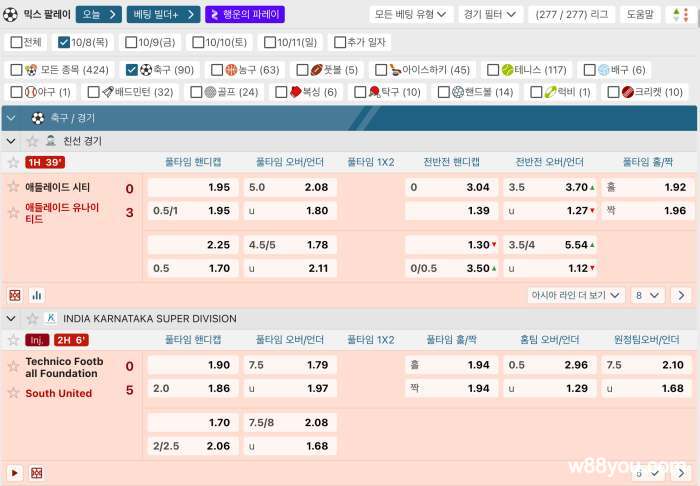Open the 오늘 menu button

(x=99, y=15)
